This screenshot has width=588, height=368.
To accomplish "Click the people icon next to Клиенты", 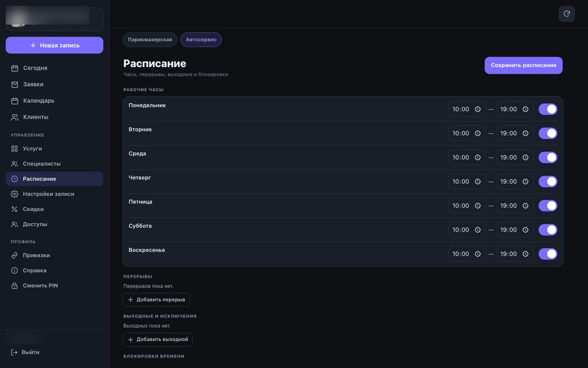I will 15,117.
